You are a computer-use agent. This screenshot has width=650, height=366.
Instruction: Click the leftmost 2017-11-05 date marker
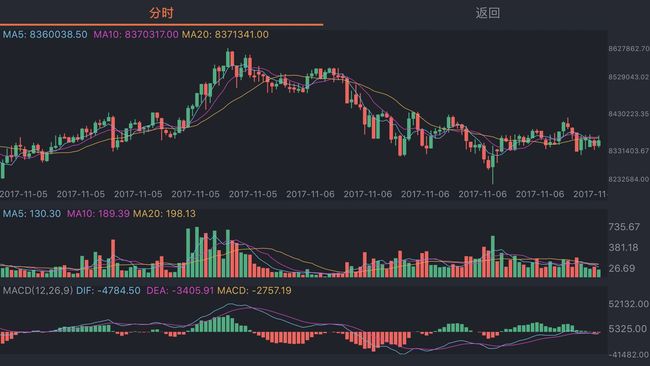coord(23,194)
